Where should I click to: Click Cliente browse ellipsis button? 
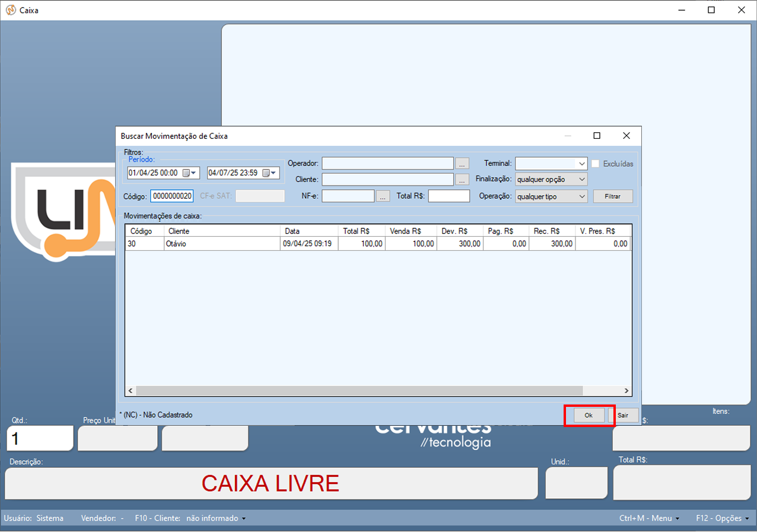coord(462,180)
